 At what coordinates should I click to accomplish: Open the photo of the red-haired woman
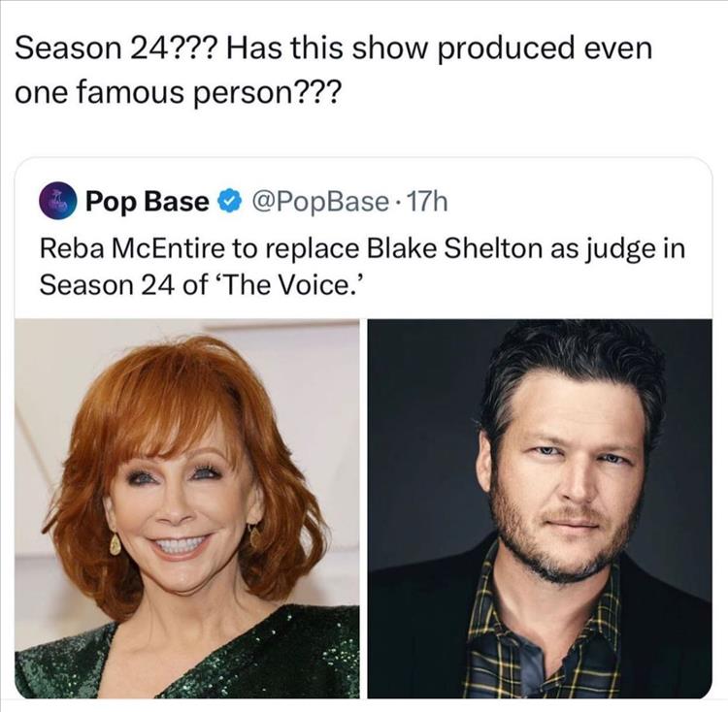coord(187,508)
